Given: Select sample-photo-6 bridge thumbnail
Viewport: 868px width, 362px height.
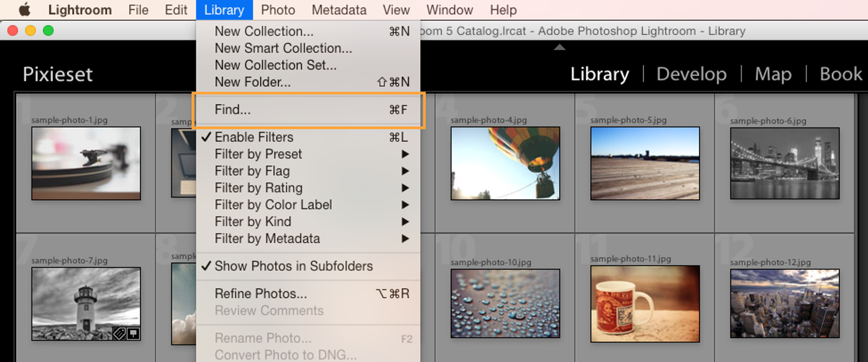Looking at the screenshot, I should point(785,163).
